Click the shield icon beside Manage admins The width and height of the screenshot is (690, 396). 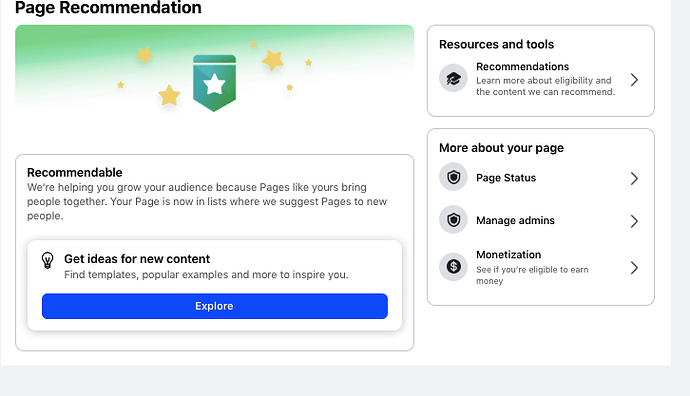pyautogui.click(x=453, y=220)
